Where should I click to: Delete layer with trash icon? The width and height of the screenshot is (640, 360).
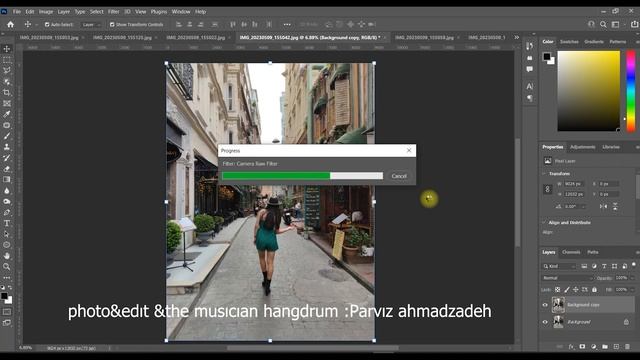point(627,347)
